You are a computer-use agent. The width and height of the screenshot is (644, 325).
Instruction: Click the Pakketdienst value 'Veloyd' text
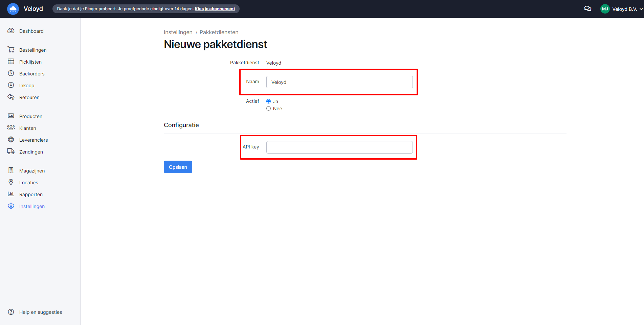[x=274, y=63]
